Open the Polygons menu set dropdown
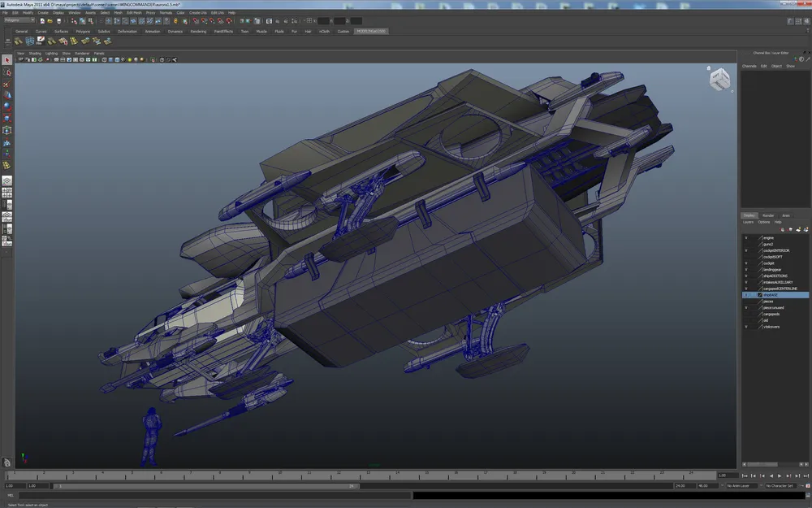 click(x=19, y=20)
